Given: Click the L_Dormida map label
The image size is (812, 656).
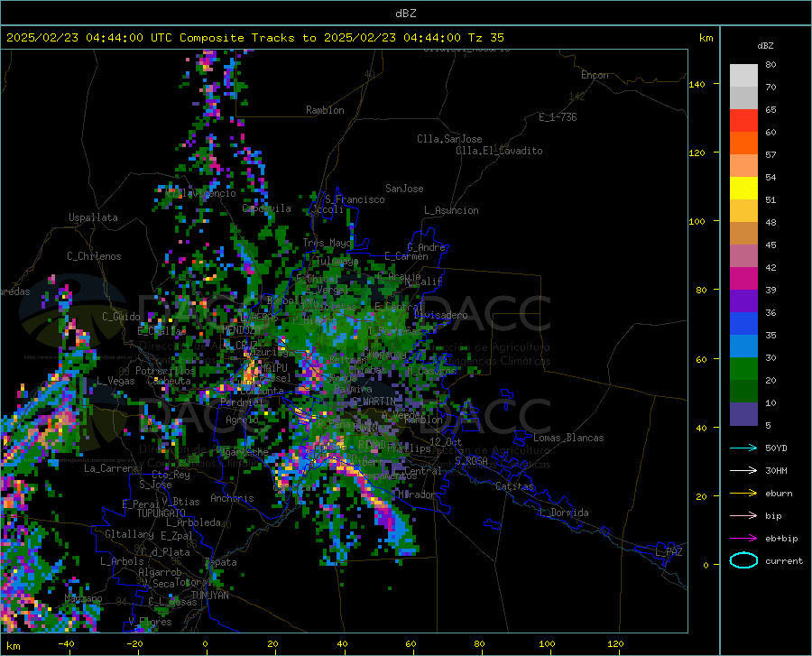Looking at the screenshot, I should pos(564,513).
